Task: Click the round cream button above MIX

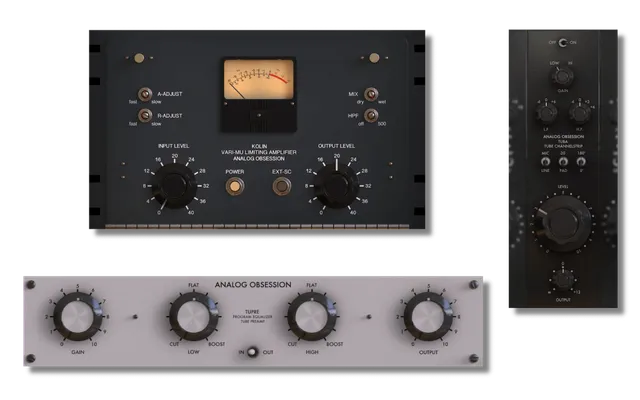Action: [374, 58]
